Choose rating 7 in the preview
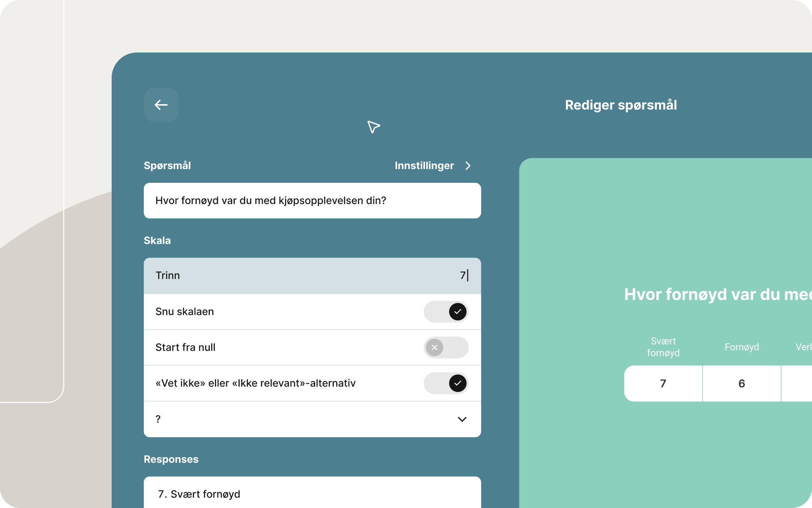Viewport: 812px width, 508px height. (663, 384)
